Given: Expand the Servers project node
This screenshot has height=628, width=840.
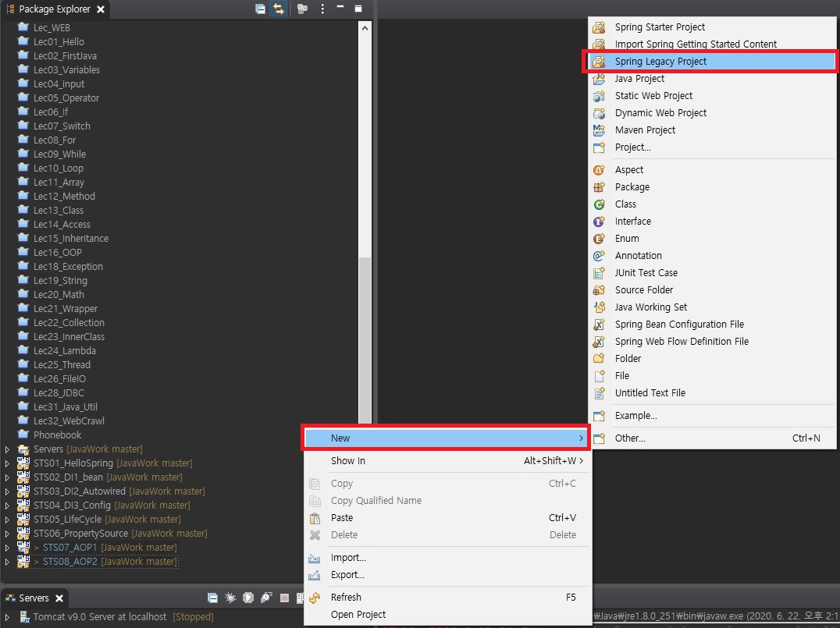Looking at the screenshot, I should (7, 449).
